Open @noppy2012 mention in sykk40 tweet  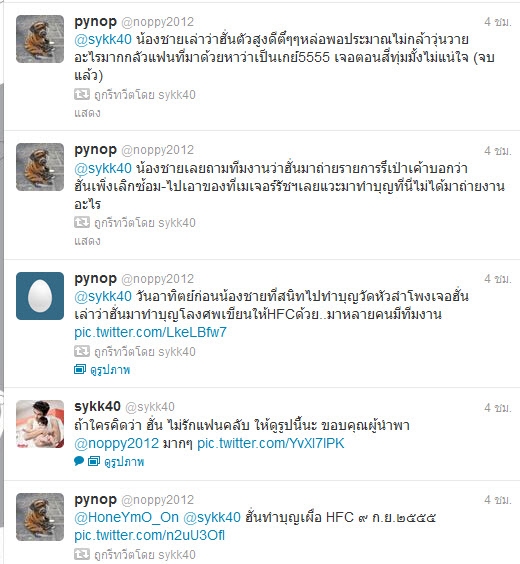117,443
